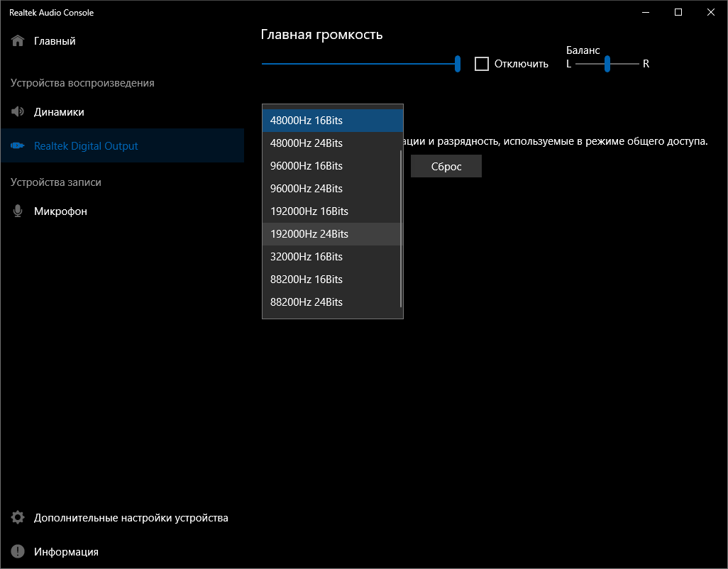Click the speaker icon for Динамики

[18, 112]
